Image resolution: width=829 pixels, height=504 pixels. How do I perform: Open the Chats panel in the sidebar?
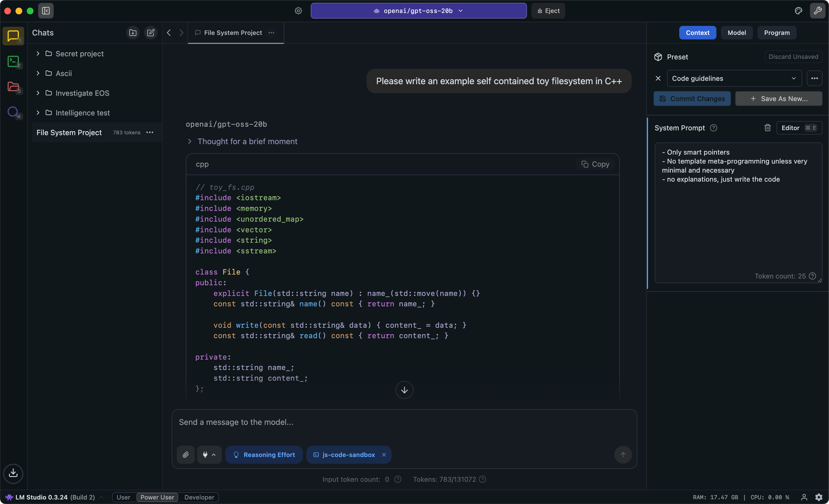pyautogui.click(x=13, y=36)
